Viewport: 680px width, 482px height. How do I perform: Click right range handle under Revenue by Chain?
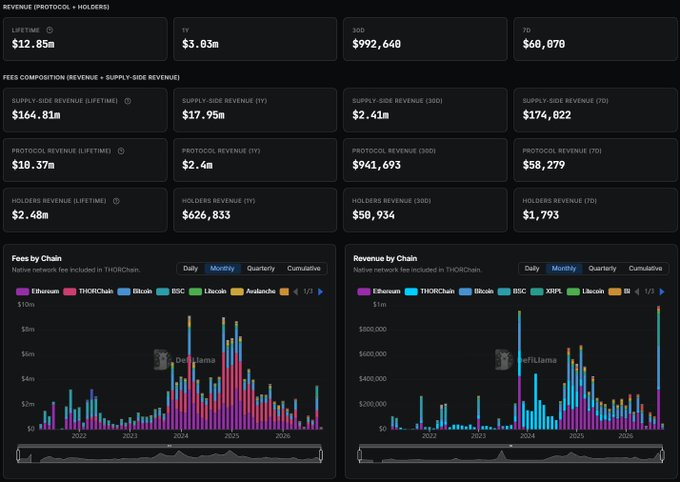pyautogui.click(x=662, y=455)
